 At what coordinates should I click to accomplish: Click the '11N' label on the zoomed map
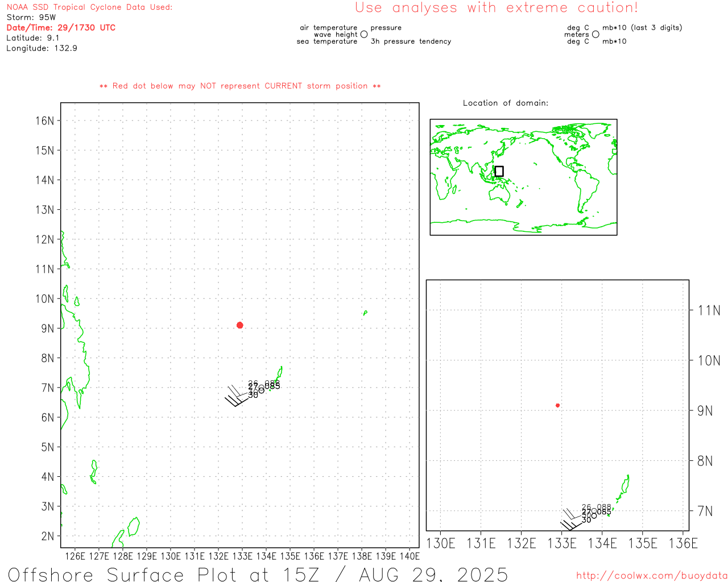coord(709,310)
